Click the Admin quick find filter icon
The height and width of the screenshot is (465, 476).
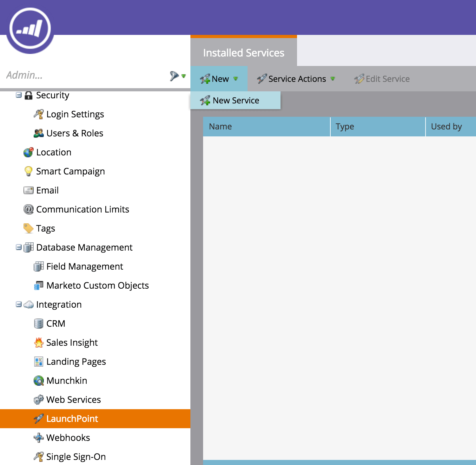(x=174, y=76)
